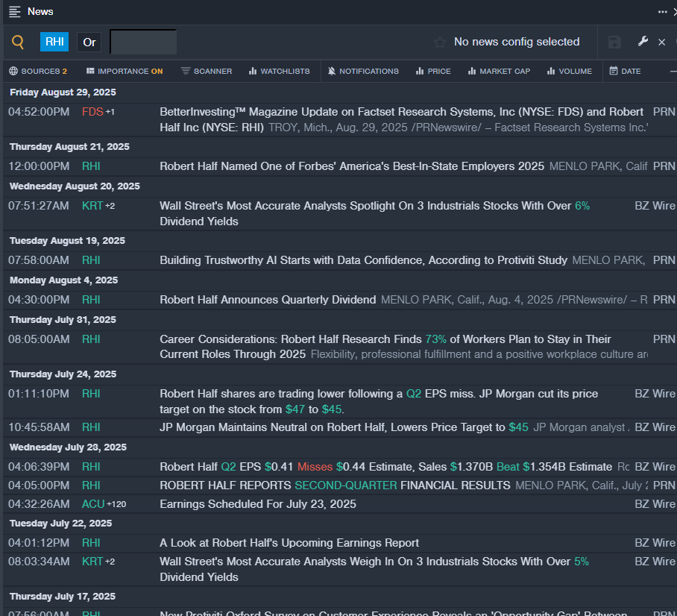Click the +120 additional tickers badge
This screenshot has width=677, height=616.
pos(116,504)
